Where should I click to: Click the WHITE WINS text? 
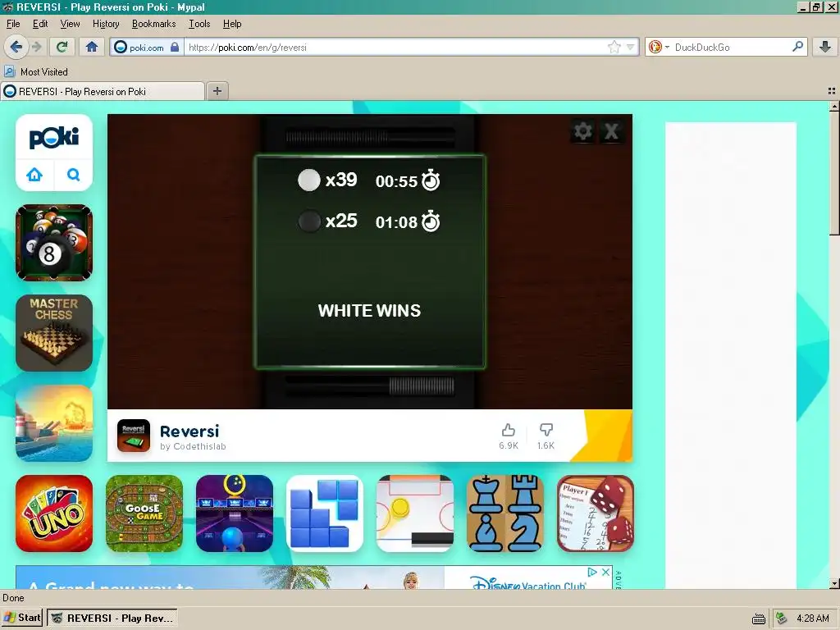point(370,311)
